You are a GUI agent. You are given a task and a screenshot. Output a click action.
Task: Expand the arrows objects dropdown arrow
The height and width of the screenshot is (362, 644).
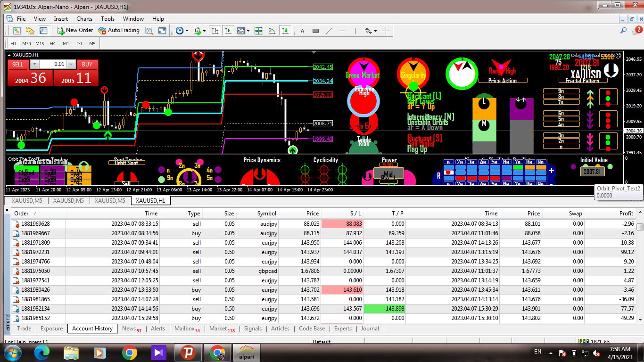pyautogui.click(x=375, y=31)
